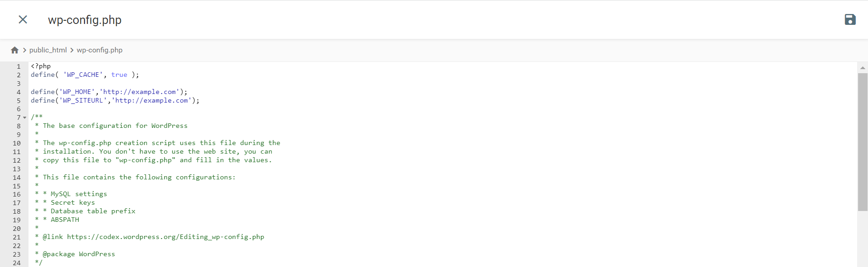Place cursor on 'MySQL settings' comment
The height and width of the screenshot is (267, 868).
click(x=79, y=194)
